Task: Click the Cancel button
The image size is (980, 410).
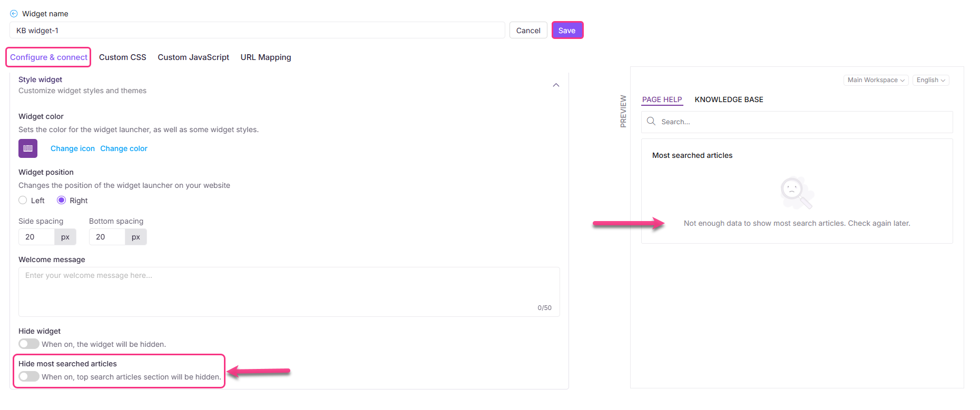Action: click(528, 31)
